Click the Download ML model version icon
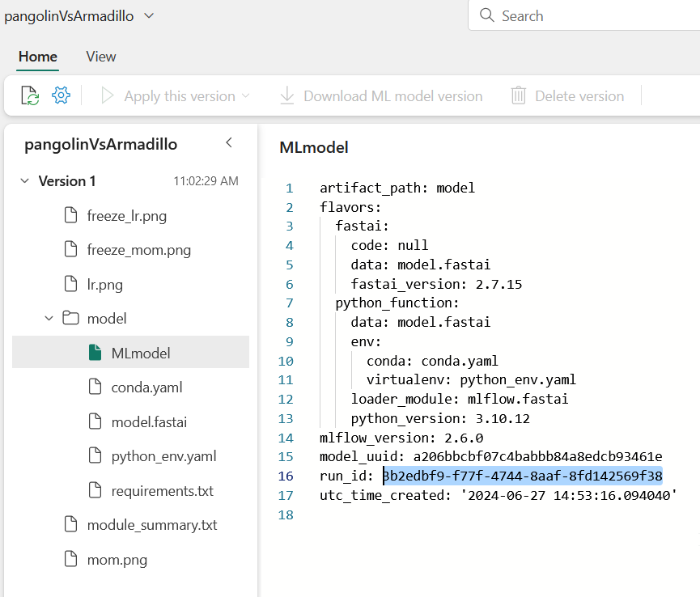Image resolution: width=700 pixels, height=597 pixels. (286, 95)
